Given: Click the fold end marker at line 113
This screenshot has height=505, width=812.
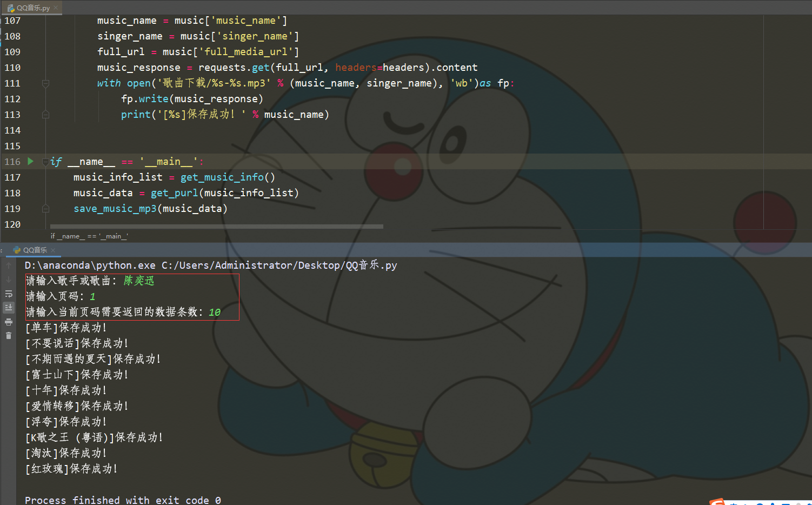Looking at the screenshot, I should click(x=45, y=115).
